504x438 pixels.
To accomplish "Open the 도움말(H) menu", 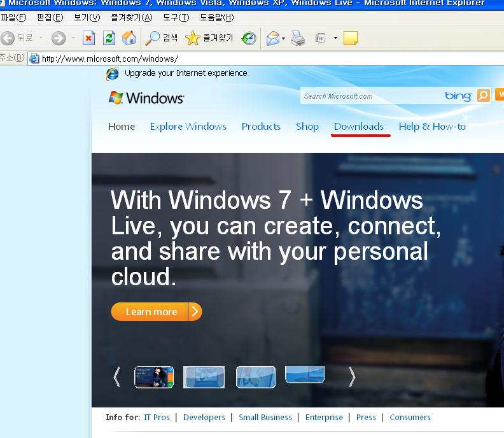I will (216, 17).
